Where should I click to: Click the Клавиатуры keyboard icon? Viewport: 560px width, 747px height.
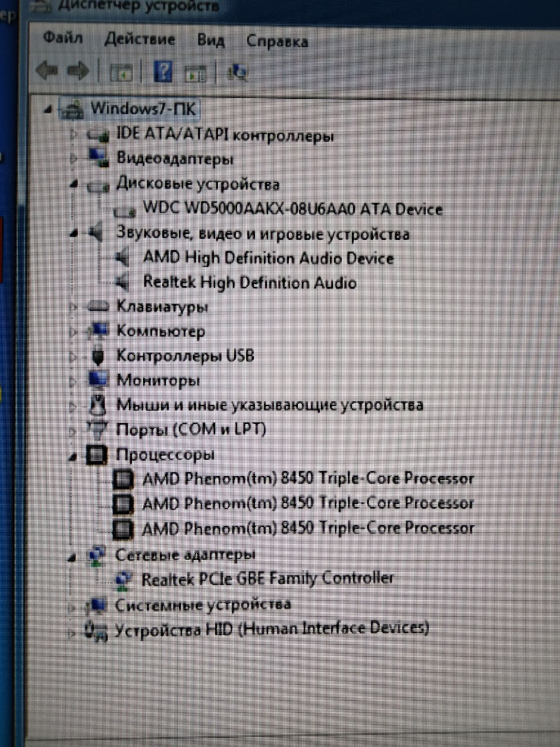pyautogui.click(x=98, y=306)
